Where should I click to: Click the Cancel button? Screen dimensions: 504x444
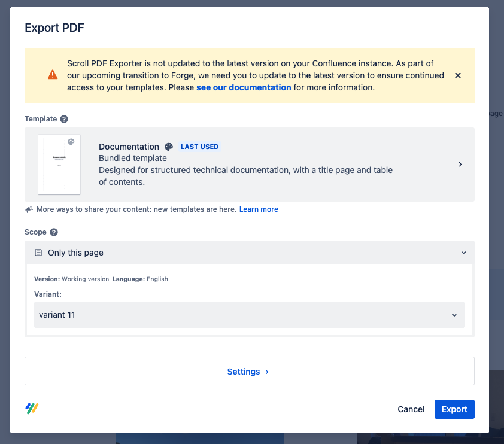click(x=411, y=409)
